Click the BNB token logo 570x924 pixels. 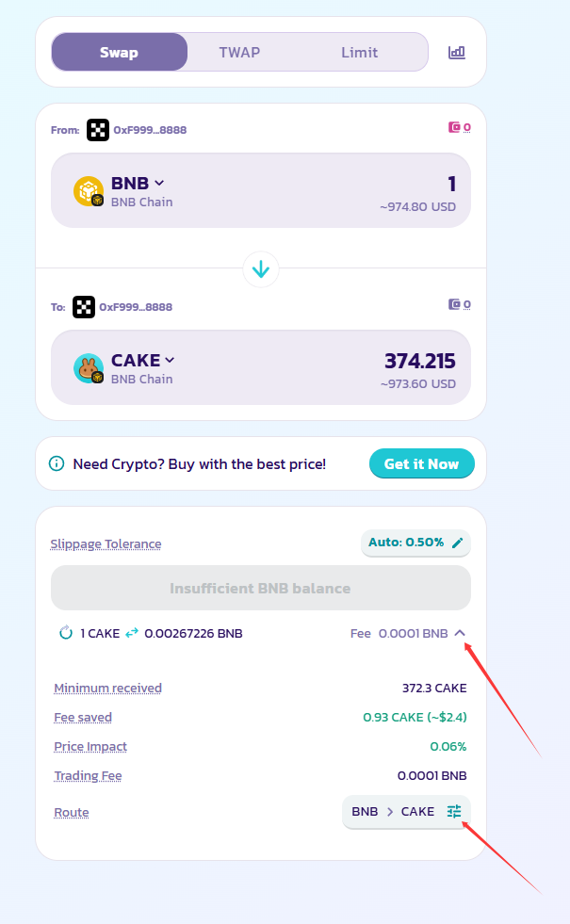89,191
